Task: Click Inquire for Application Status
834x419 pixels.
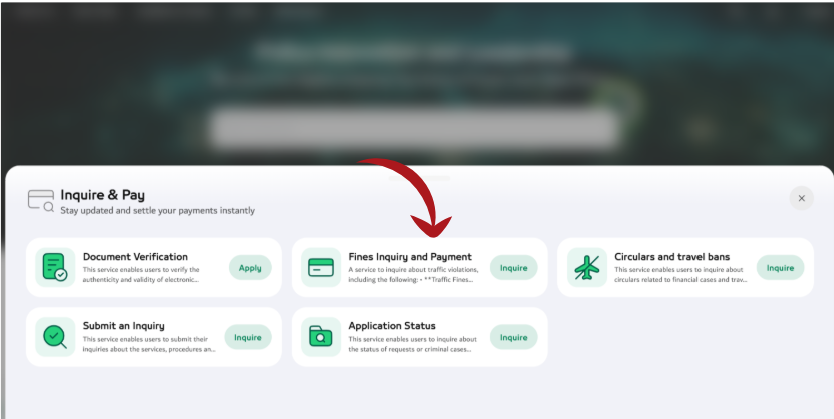Action: click(513, 337)
